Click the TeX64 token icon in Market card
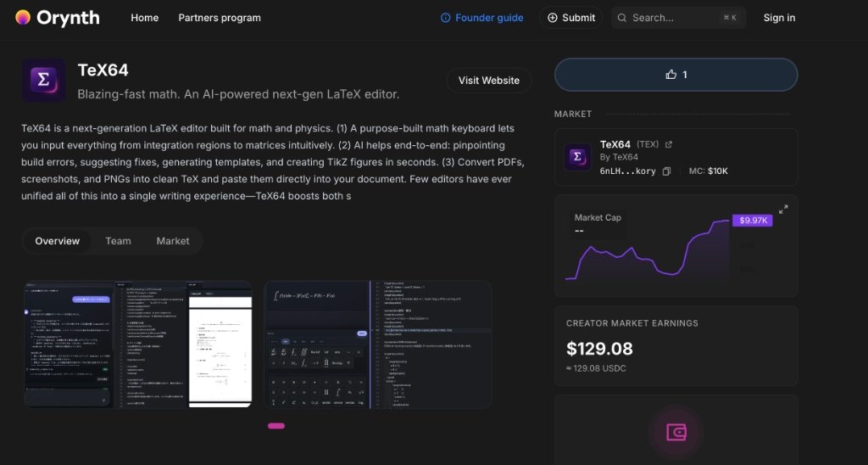 click(x=577, y=157)
